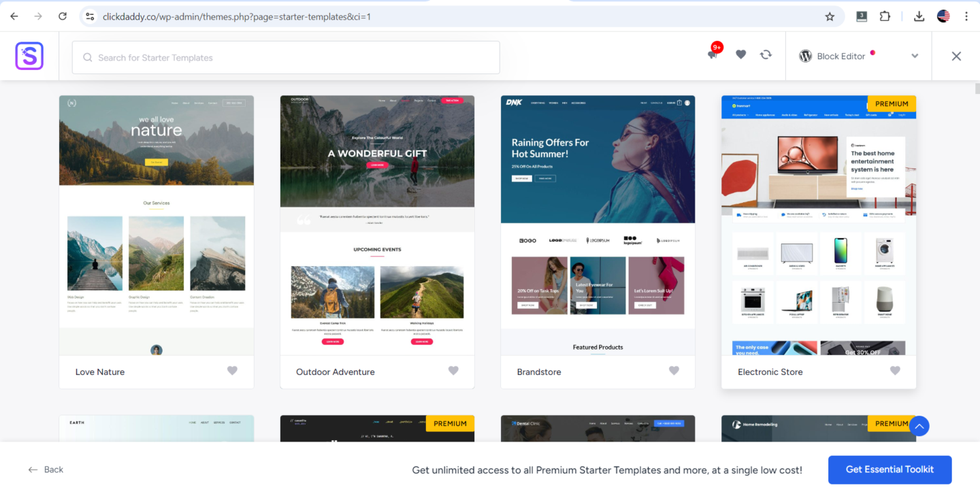Open the Earth template thumbnail in the second row
The image size is (980, 496).
click(x=157, y=429)
